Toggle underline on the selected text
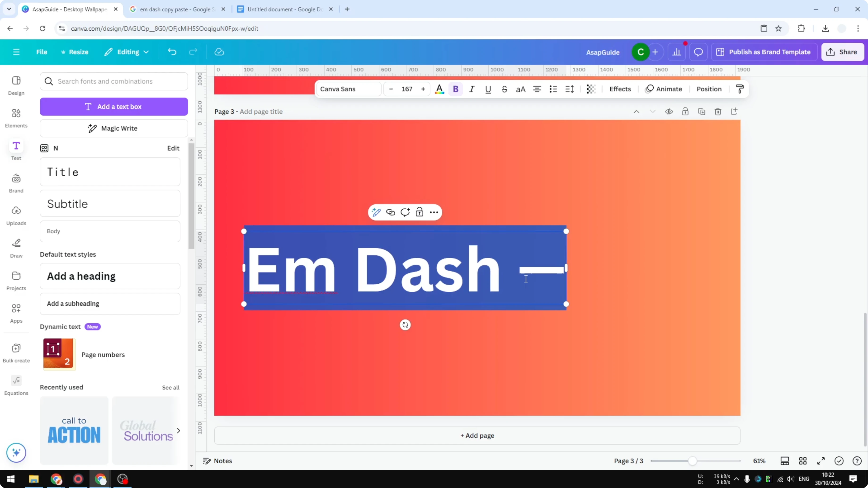The width and height of the screenshot is (868, 488). [488, 89]
